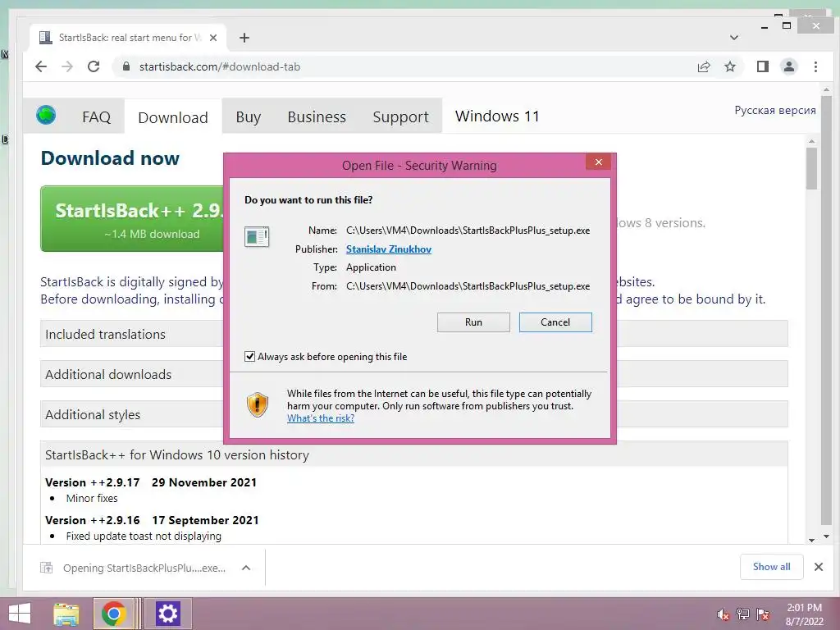
Task: Open Chrome three-dot menu
Action: pos(815,66)
